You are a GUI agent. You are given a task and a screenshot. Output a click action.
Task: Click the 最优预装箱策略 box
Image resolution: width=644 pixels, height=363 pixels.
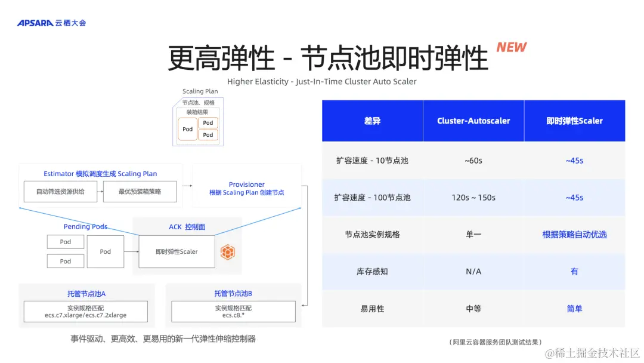(140, 192)
